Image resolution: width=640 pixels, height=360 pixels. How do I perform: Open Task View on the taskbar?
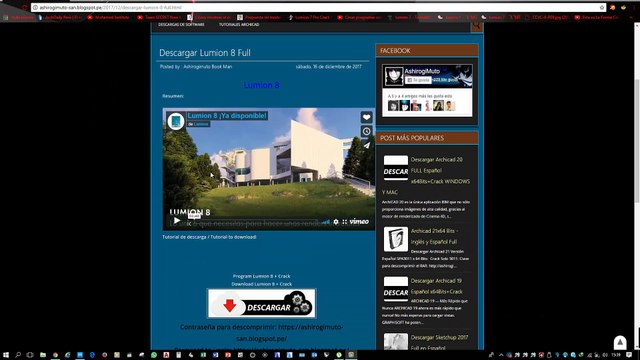click(x=30, y=355)
